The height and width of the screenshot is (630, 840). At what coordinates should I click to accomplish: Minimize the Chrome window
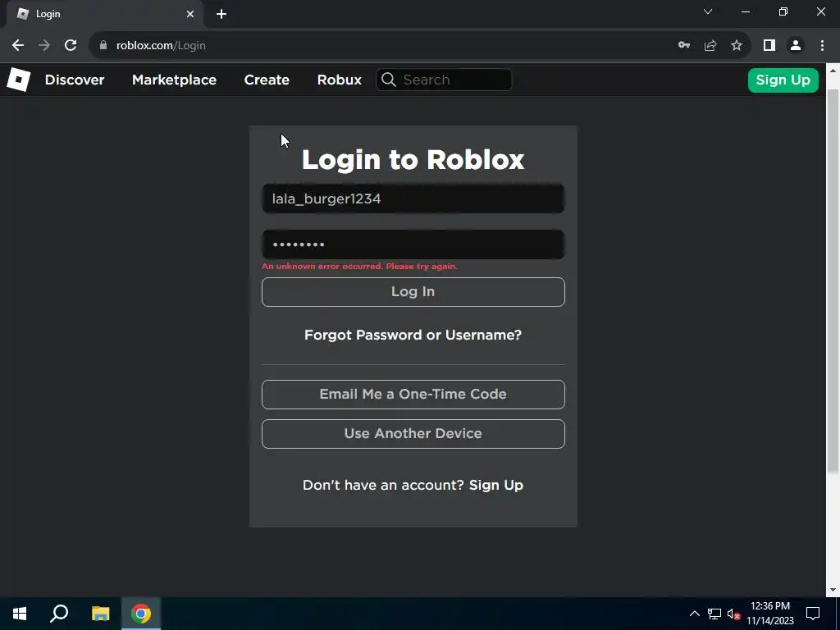click(x=745, y=11)
